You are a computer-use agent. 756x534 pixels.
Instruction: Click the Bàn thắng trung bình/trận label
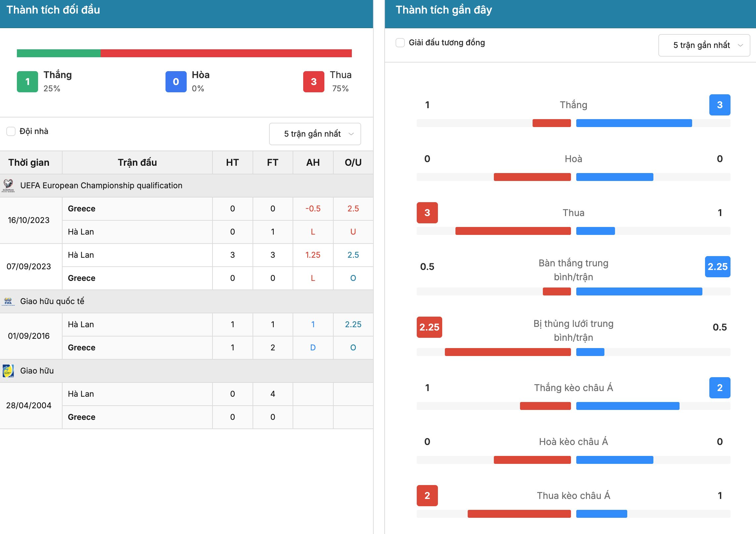point(573,270)
